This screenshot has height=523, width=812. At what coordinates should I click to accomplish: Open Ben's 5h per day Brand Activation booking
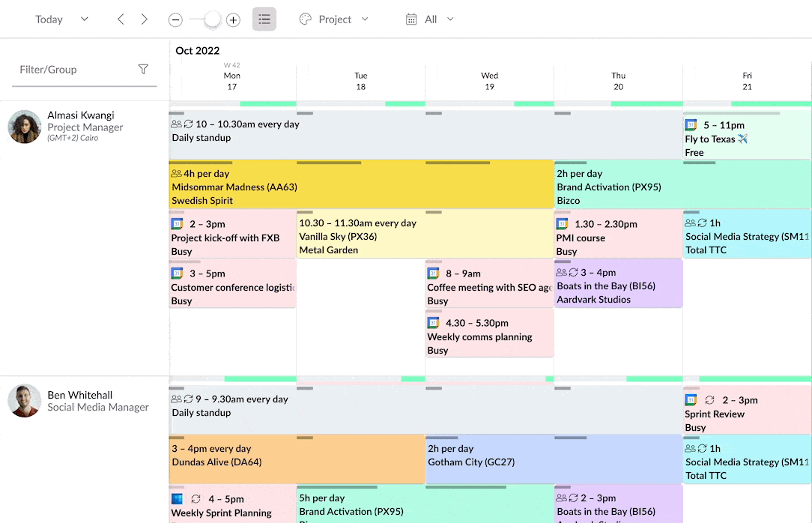click(425, 504)
